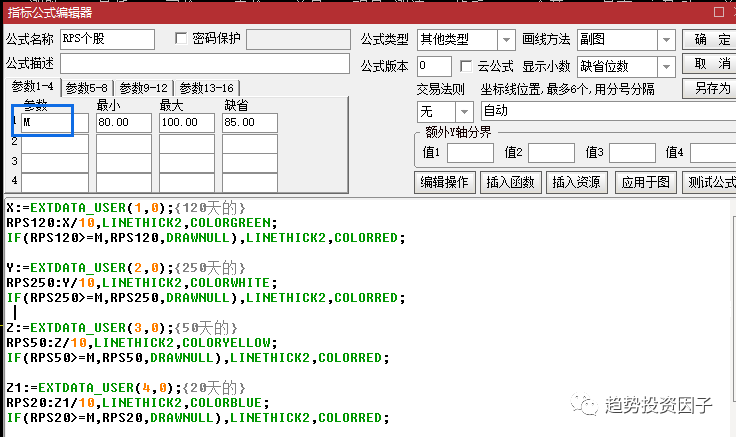Screen dimensions: 736x437
Task: Click the 取消 button
Action: (x=711, y=63)
